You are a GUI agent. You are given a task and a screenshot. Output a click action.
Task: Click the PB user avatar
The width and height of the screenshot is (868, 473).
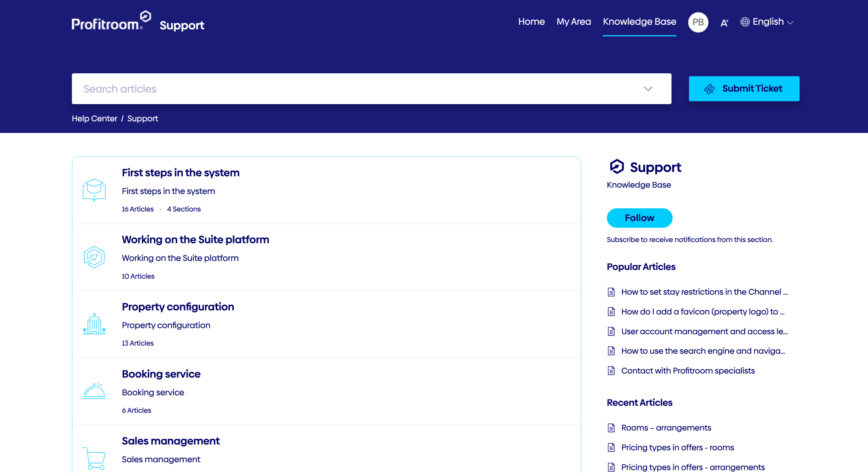698,22
